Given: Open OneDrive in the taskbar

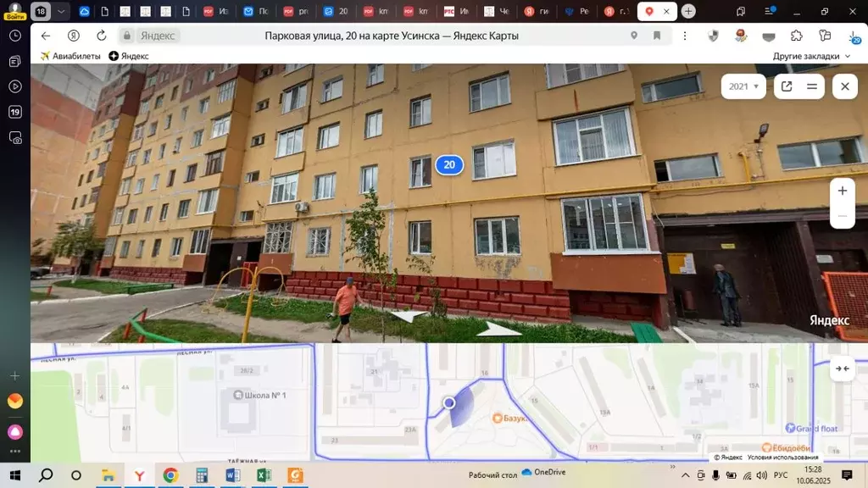Looking at the screenshot, I should (x=543, y=472).
